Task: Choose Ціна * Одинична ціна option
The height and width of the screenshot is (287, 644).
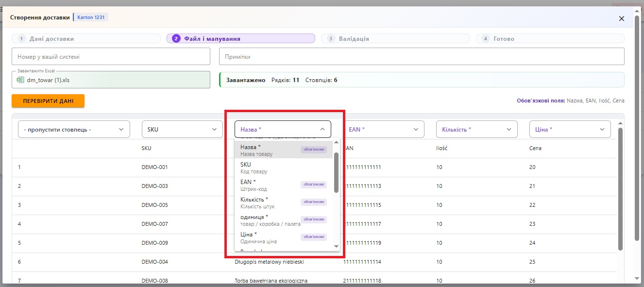Action: (284, 237)
